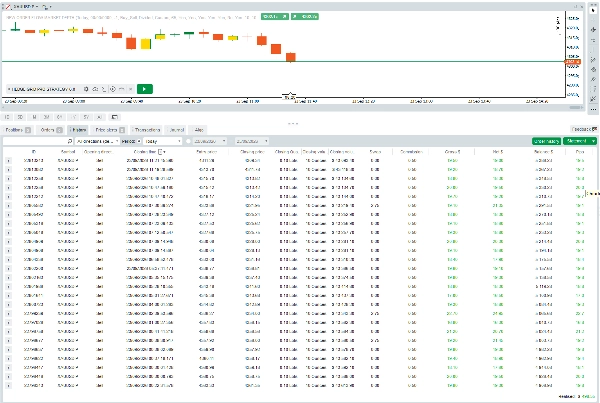Screen dimensions: 600x403
Task: Expand the first row of the history table
Action: (8, 161)
